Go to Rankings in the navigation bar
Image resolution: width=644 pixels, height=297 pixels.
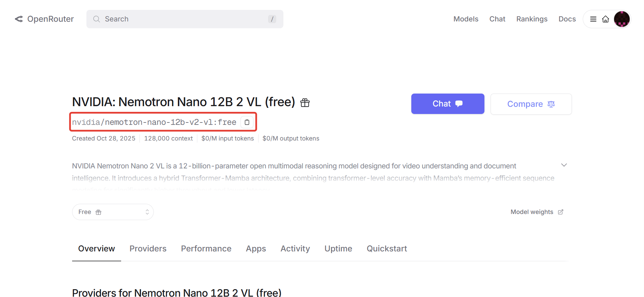click(531, 19)
